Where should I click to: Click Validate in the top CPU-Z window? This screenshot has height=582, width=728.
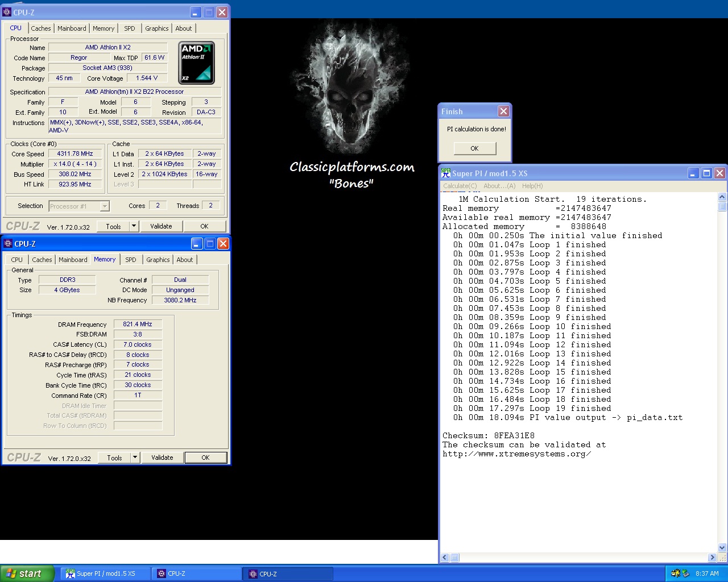coord(161,226)
